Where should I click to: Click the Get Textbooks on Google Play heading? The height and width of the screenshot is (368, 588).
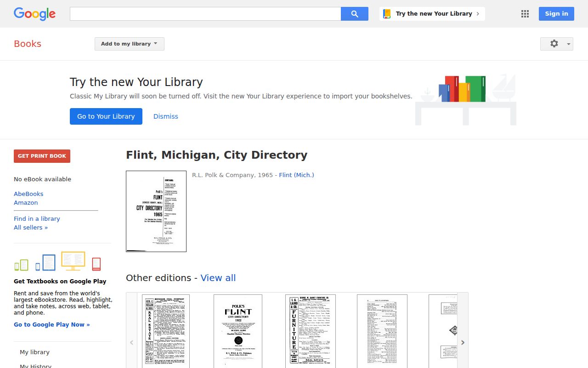click(x=60, y=281)
